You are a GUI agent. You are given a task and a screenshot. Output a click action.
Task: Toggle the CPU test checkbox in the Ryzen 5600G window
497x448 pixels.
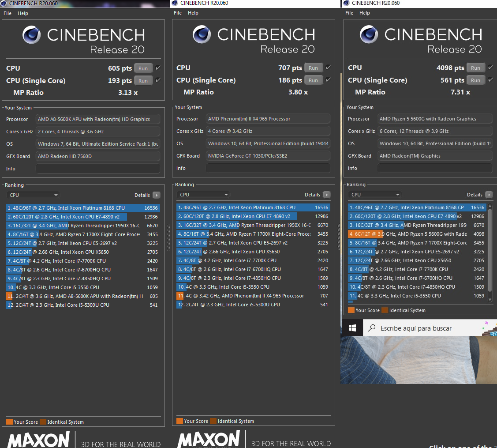[x=490, y=68]
